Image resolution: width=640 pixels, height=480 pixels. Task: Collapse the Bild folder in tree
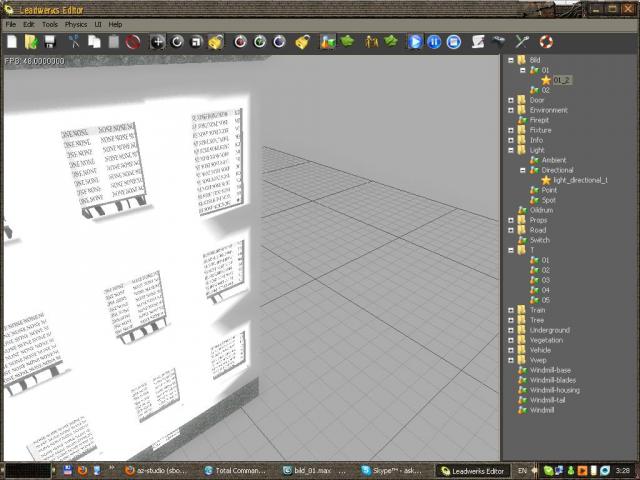pyautogui.click(x=510, y=60)
